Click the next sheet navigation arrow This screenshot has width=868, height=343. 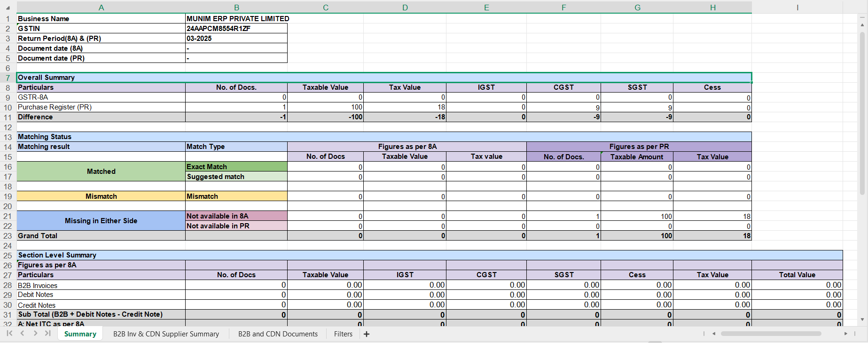(35, 333)
